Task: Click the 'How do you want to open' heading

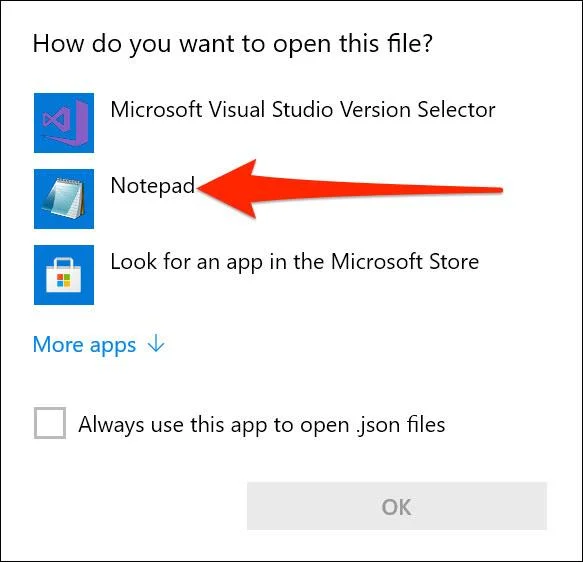Action: click(x=233, y=44)
